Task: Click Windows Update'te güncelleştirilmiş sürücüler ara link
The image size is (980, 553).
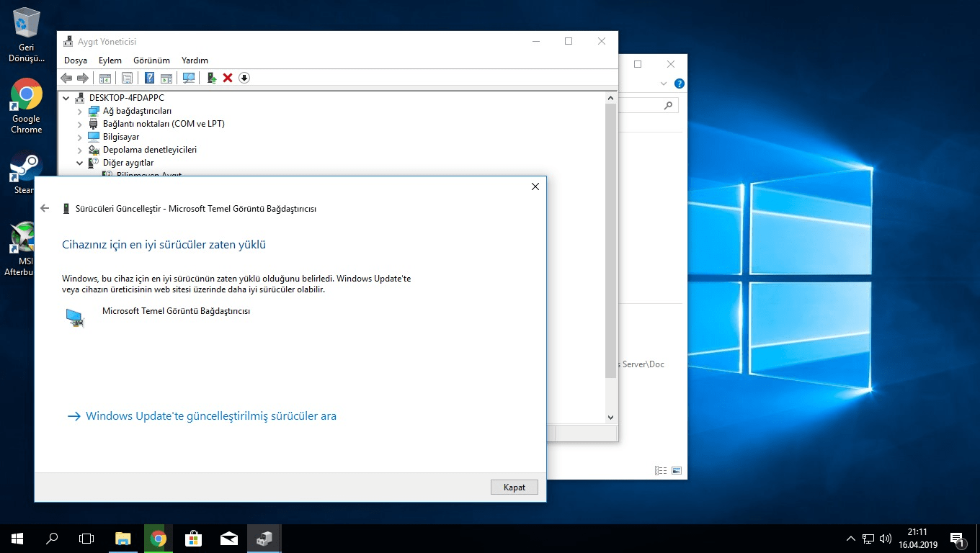Action: coord(210,416)
